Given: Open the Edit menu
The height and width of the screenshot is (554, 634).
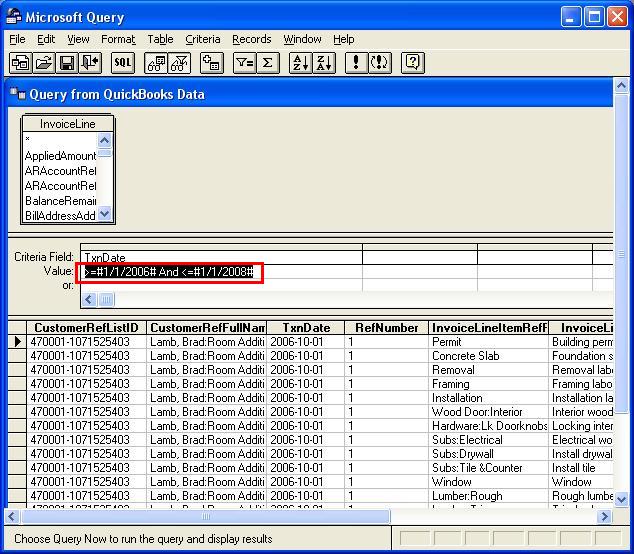Looking at the screenshot, I should click(x=46, y=39).
